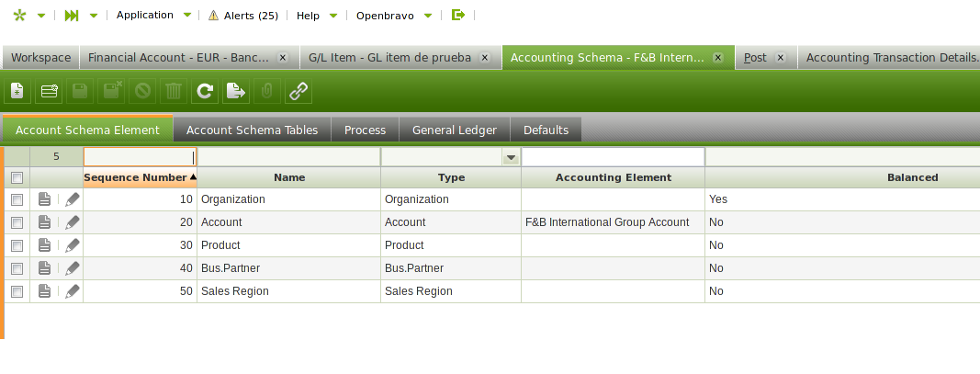Tick the checkbox for the Product row
Screen dimensions: 980x374
[17, 245]
